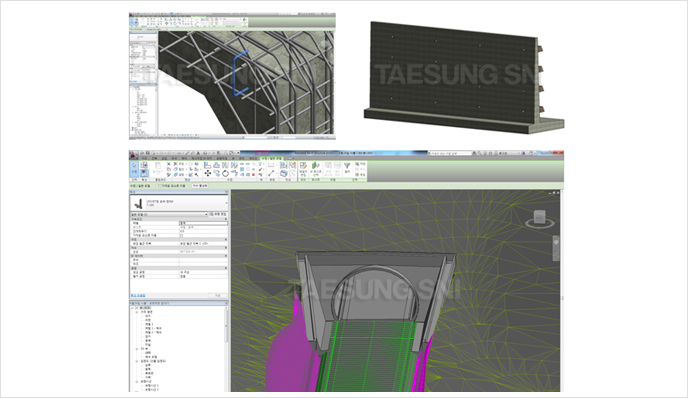The height and width of the screenshot is (398, 688).
Task: Select the Rotate tool circular arrow
Action: [x=226, y=173]
